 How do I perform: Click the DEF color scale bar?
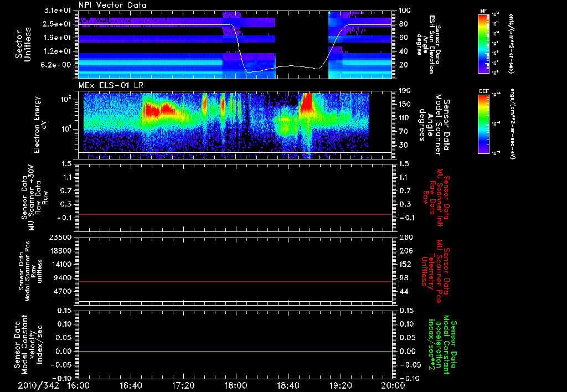[x=483, y=123]
